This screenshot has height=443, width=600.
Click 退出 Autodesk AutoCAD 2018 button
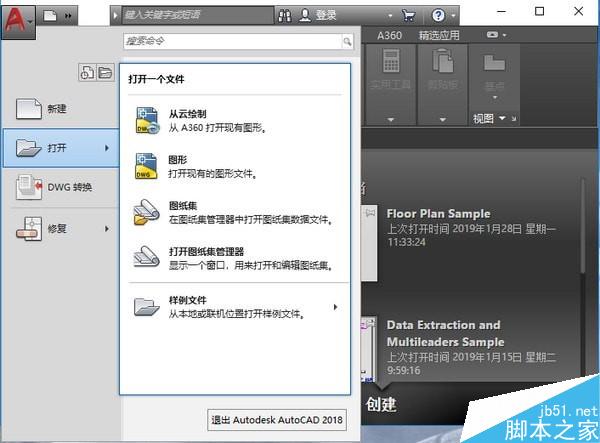coord(277,420)
